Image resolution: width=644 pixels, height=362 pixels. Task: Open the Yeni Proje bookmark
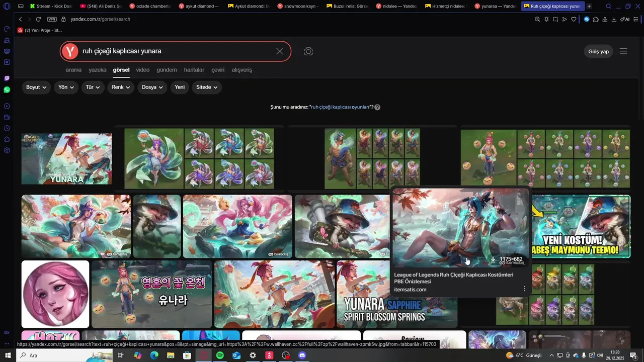[40, 30]
